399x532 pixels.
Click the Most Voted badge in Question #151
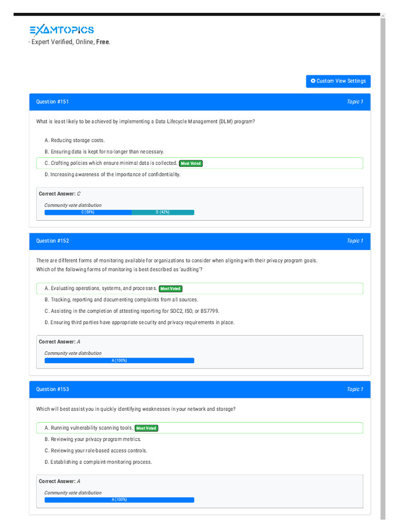coord(191,163)
